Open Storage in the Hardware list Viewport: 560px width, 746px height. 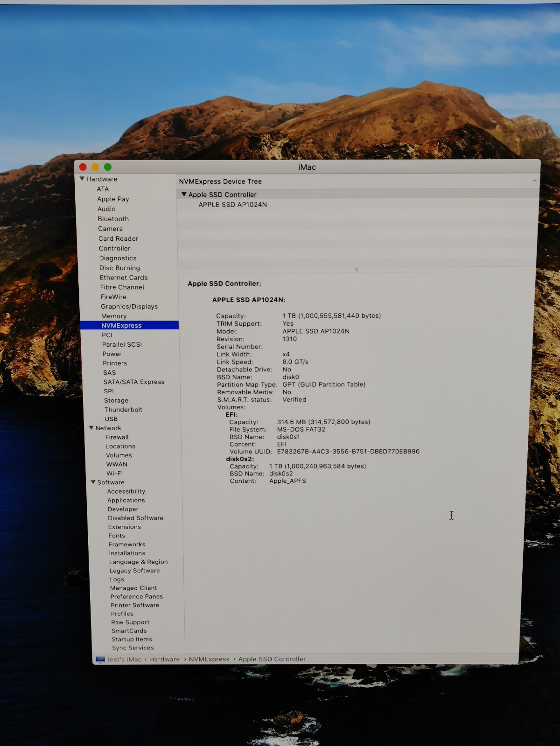116,400
